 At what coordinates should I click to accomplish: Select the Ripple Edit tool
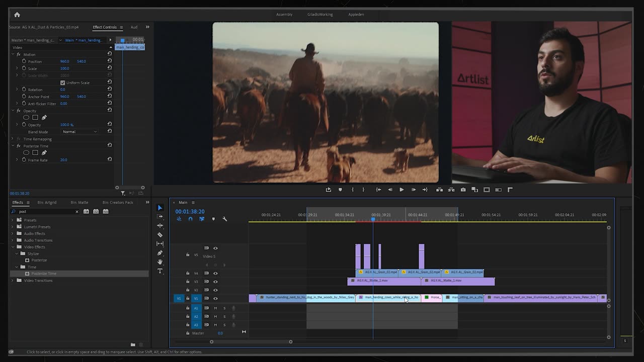pyautogui.click(x=160, y=226)
